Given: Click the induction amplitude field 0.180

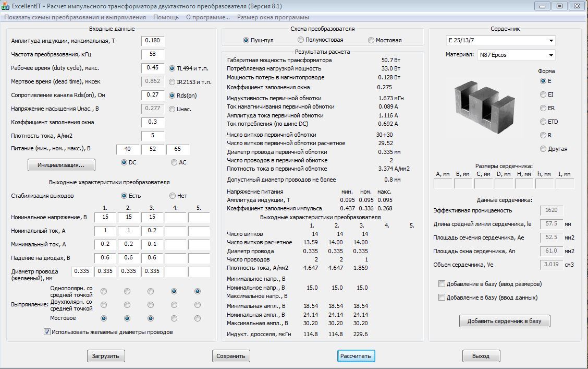Looking at the screenshot, I should [x=153, y=41].
